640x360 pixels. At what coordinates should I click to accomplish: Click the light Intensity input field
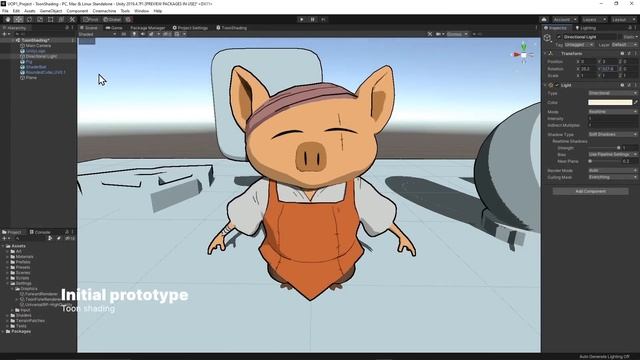(x=612, y=118)
